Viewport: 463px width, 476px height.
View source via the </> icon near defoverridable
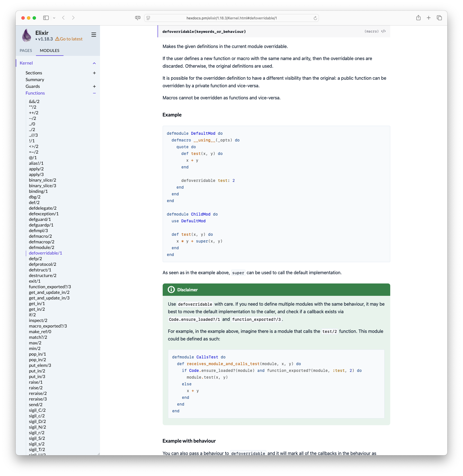383,31
